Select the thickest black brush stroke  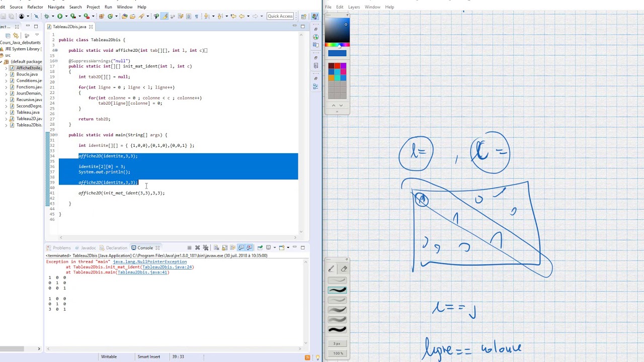click(x=337, y=330)
